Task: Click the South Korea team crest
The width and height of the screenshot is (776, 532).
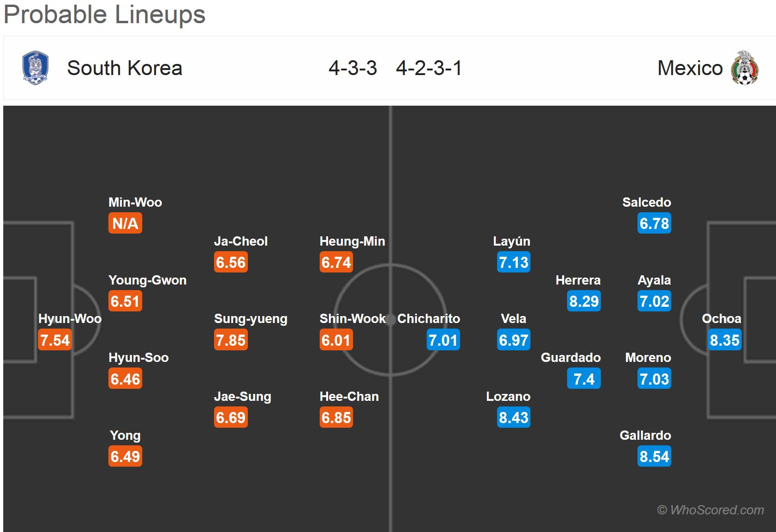Action: [x=35, y=68]
